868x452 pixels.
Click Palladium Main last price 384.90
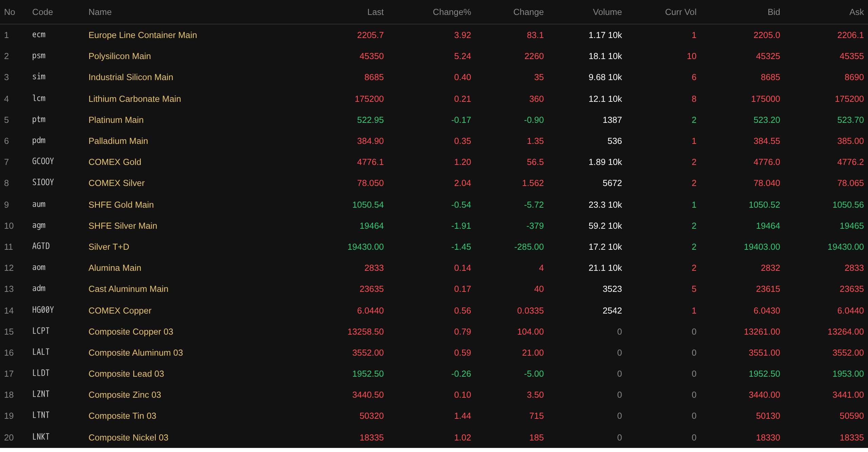(370, 141)
